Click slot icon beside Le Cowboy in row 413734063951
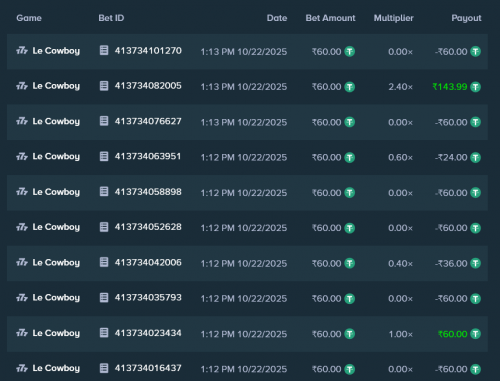The width and height of the screenshot is (500, 381). click(x=22, y=156)
